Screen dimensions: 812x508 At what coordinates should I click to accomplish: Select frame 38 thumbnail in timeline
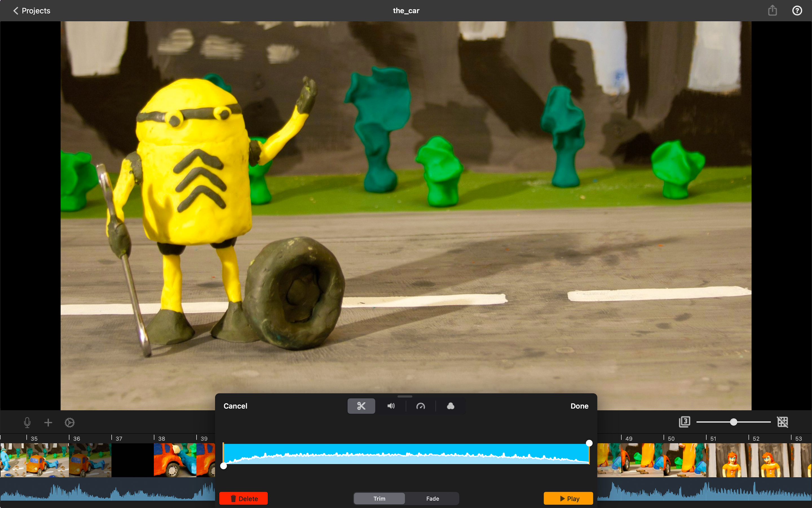pos(175,460)
